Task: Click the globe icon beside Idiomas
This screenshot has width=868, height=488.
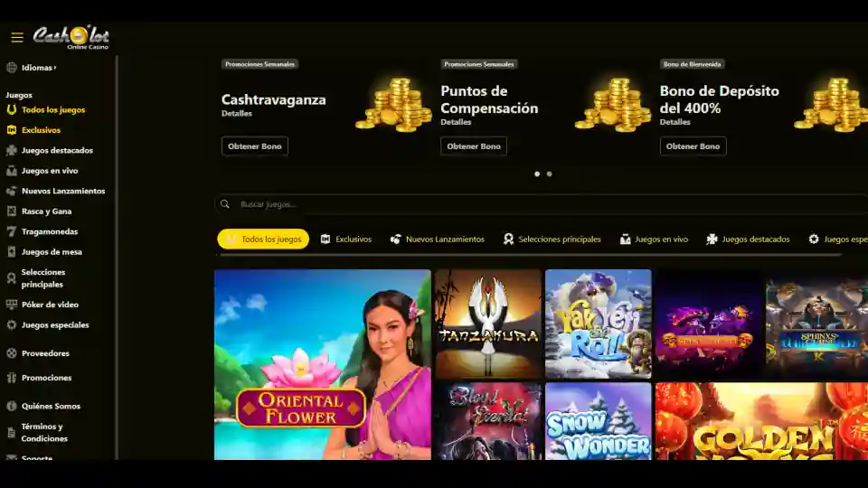Action: (12, 68)
